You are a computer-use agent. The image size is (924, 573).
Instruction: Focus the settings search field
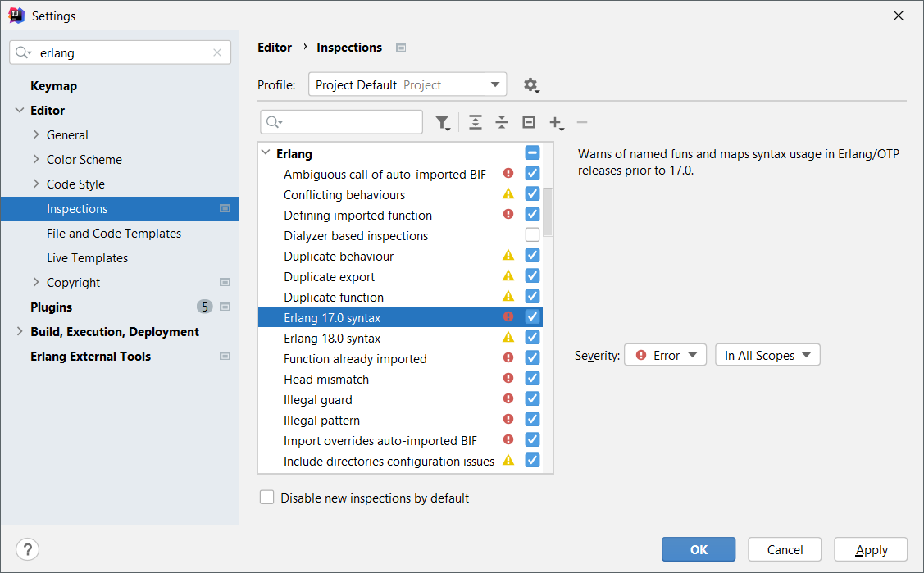121,52
